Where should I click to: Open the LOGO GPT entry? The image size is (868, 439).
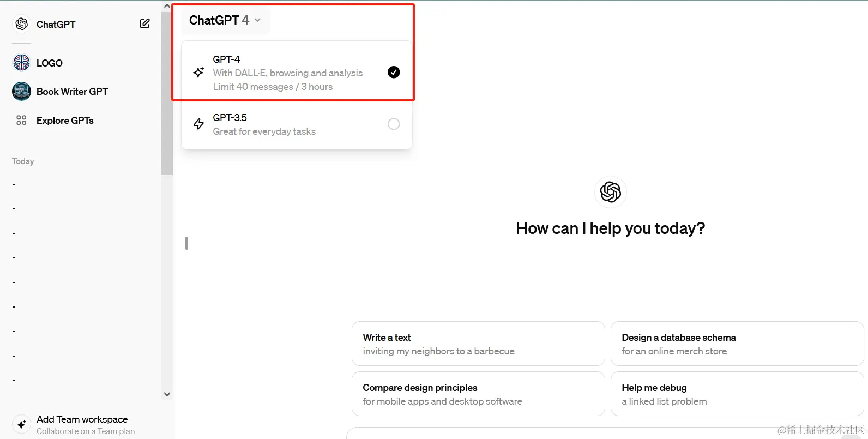click(82, 63)
